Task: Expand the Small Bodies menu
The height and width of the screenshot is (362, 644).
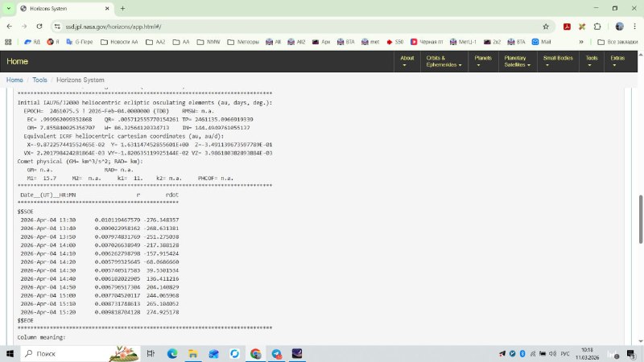Action: (558, 61)
